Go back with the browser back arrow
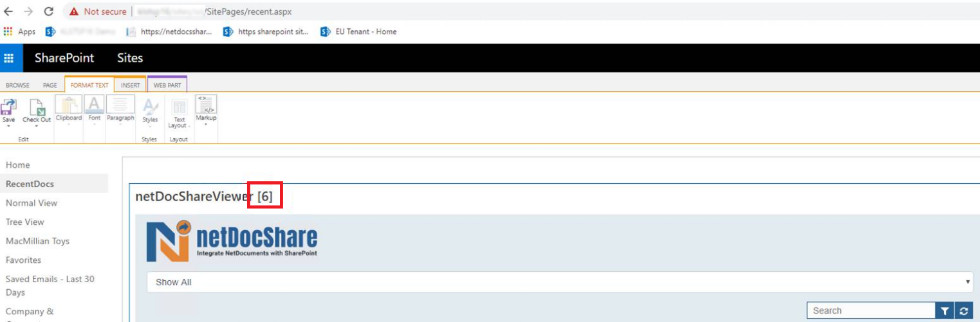Viewport: 980px width, 322px height. click(x=8, y=12)
